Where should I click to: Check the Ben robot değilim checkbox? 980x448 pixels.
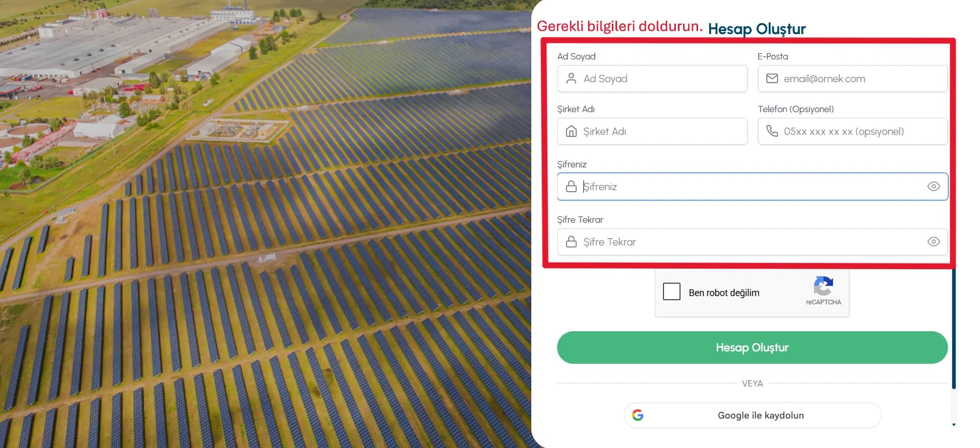[x=672, y=291]
